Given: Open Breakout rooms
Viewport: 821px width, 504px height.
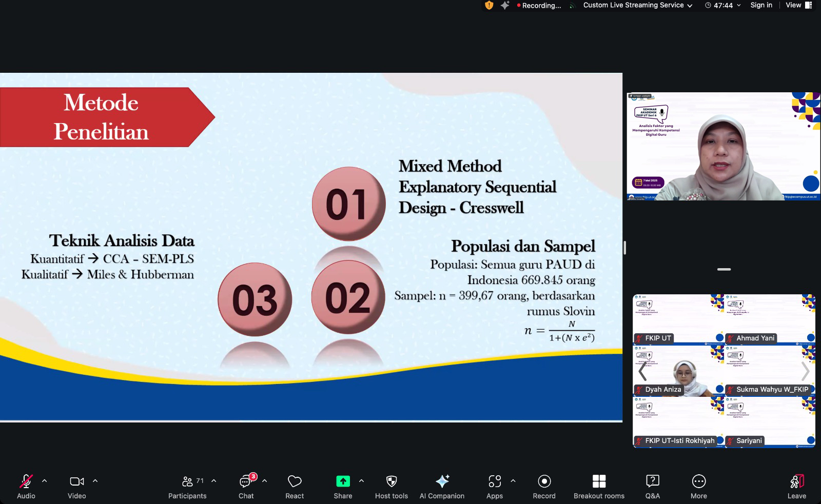Looking at the screenshot, I should (x=599, y=486).
